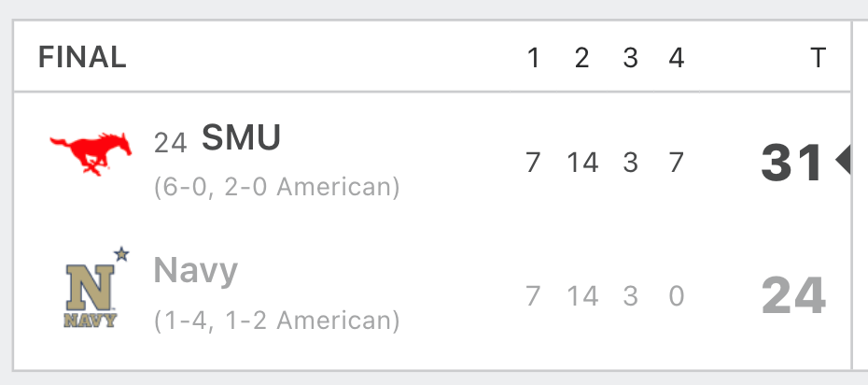This screenshot has width=868, height=385.
Task: Click Navy's record (1-4, 1-2 American)
Action: point(277,321)
